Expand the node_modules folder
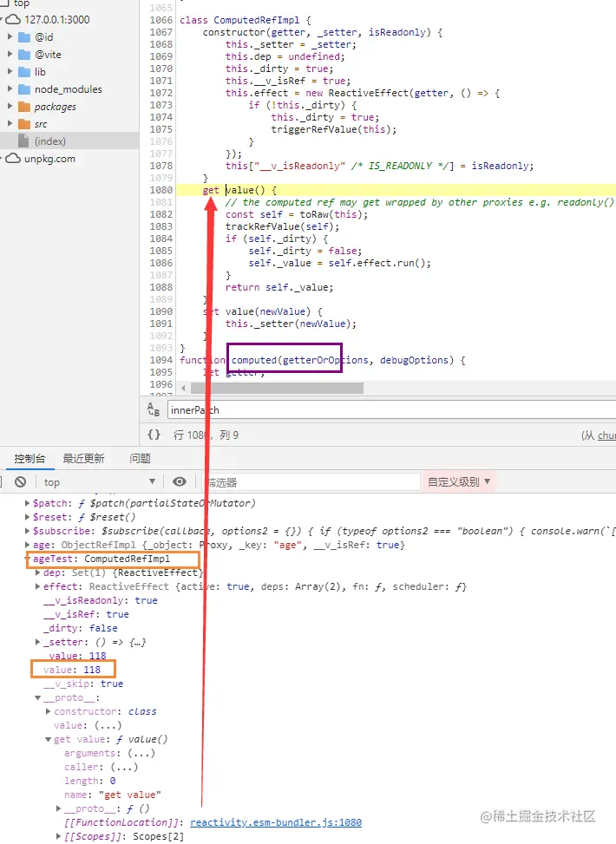 10,88
